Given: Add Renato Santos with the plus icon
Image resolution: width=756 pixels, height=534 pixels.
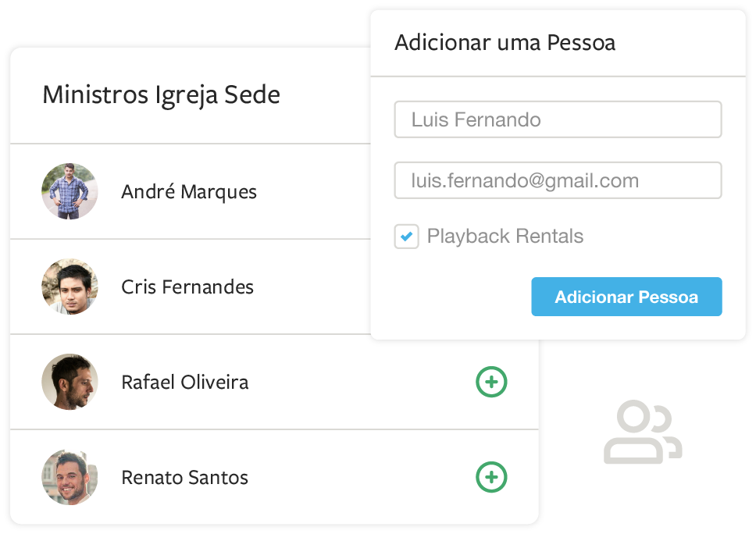Looking at the screenshot, I should (491, 477).
